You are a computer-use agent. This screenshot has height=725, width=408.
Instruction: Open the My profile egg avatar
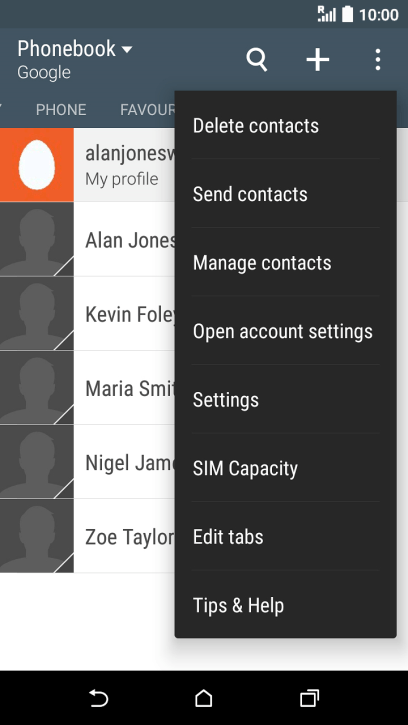pyautogui.click(x=37, y=165)
